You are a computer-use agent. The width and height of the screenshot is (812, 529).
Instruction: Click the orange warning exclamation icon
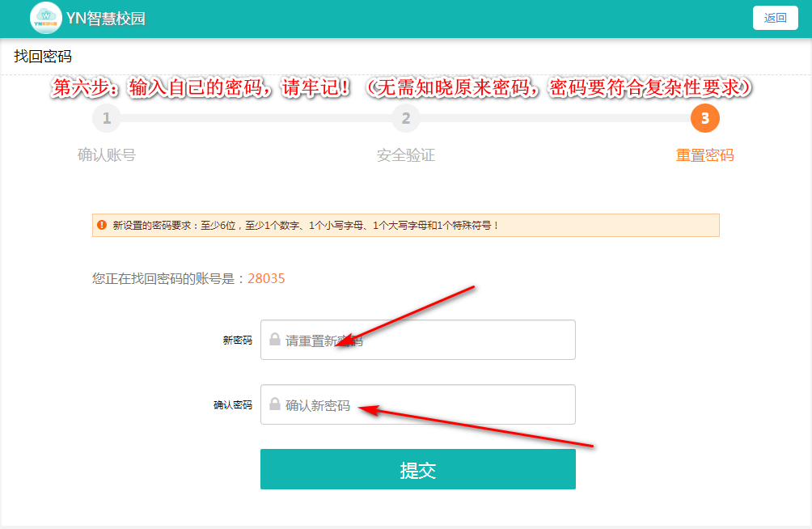pyautogui.click(x=102, y=225)
